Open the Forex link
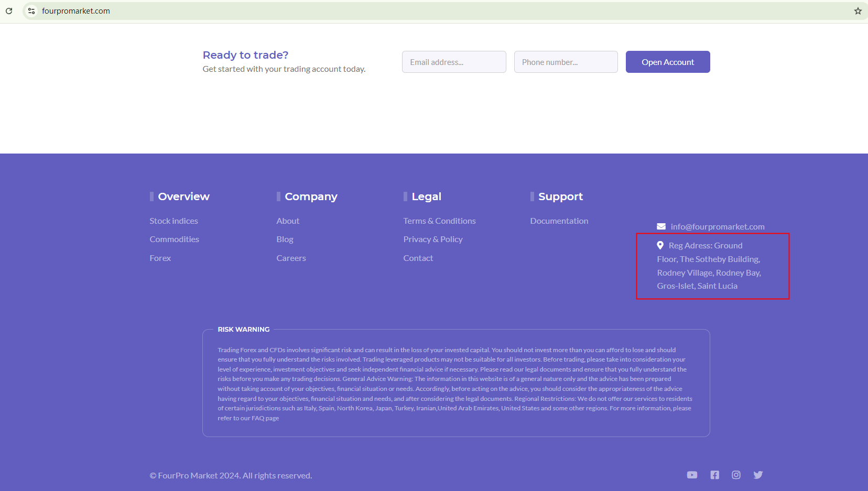868x491 pixels. tap(160, 258)
